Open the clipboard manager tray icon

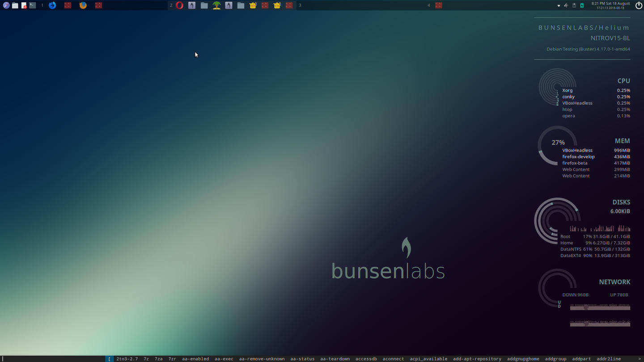click(574, 5)
